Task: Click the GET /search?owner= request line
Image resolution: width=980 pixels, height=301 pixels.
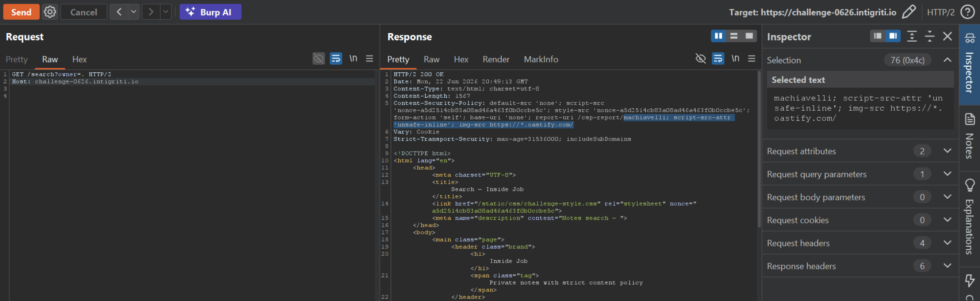Action: (61, 74)
